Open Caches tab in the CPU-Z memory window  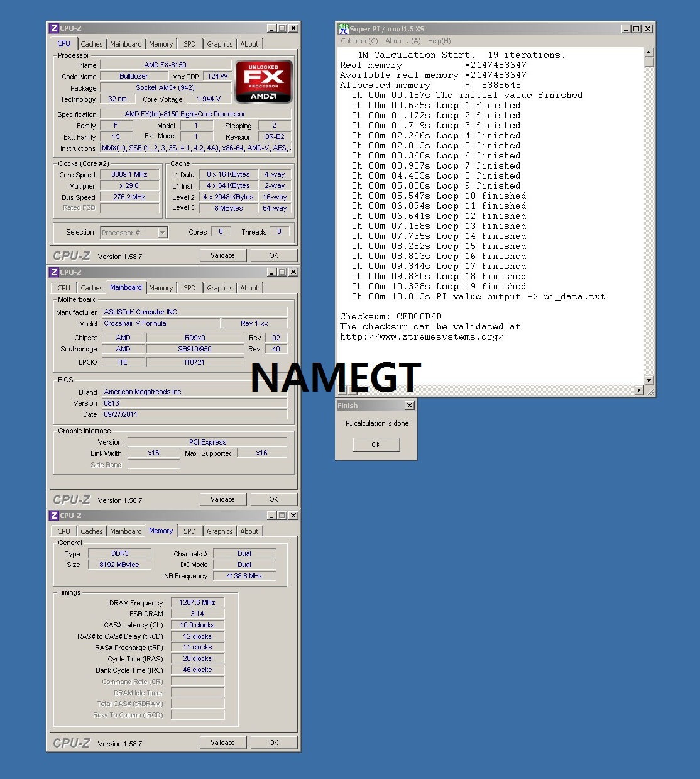(92, 531)
